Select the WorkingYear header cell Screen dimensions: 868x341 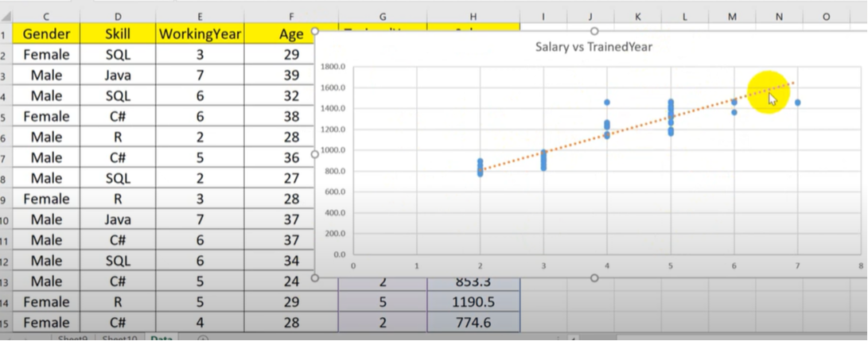click(199, 33)
